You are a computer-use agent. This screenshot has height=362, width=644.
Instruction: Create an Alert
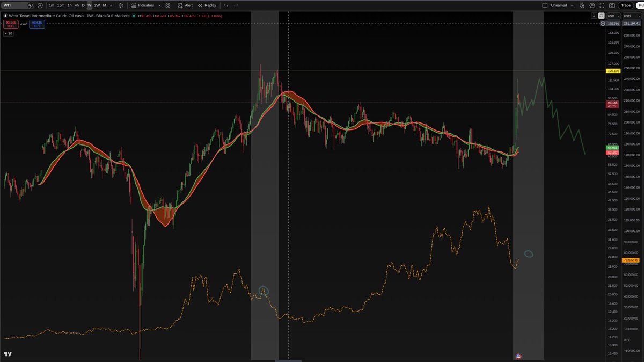click(x=186, y=5)
